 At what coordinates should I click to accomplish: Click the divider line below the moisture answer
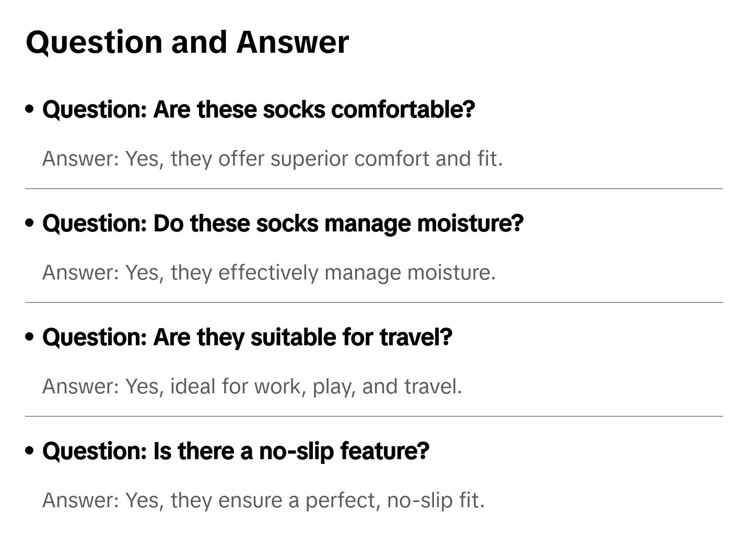tap(374, 302)
